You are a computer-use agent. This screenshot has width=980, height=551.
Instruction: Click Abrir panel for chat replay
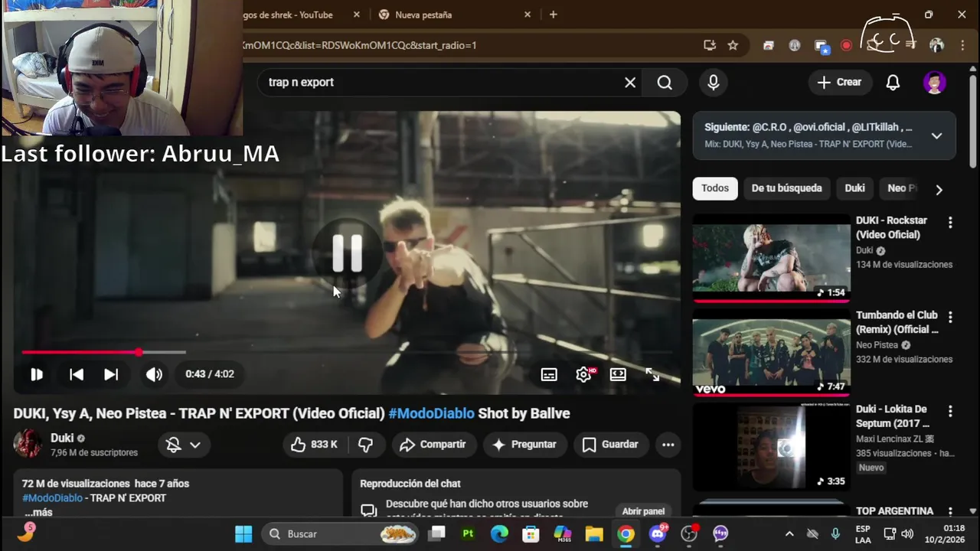(x=643, y=511)
